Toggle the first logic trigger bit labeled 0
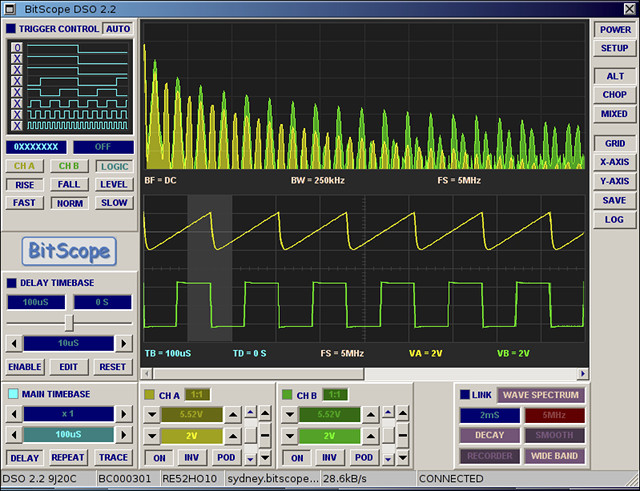This screenshot has width=640, height=491. (x=17, y=48)
